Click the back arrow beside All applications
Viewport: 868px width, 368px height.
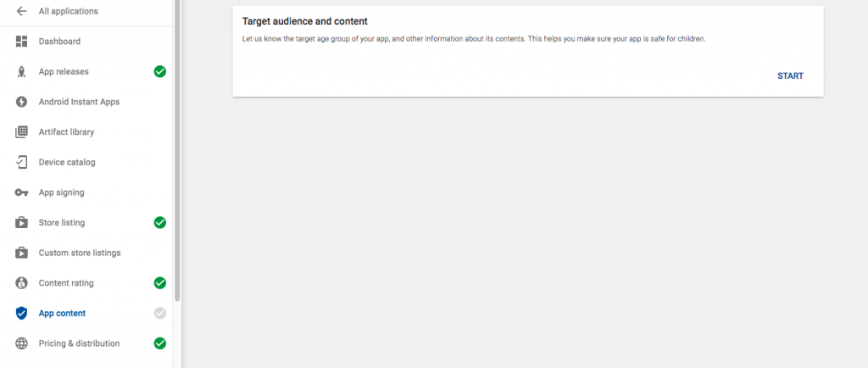(x=21, y=11)
